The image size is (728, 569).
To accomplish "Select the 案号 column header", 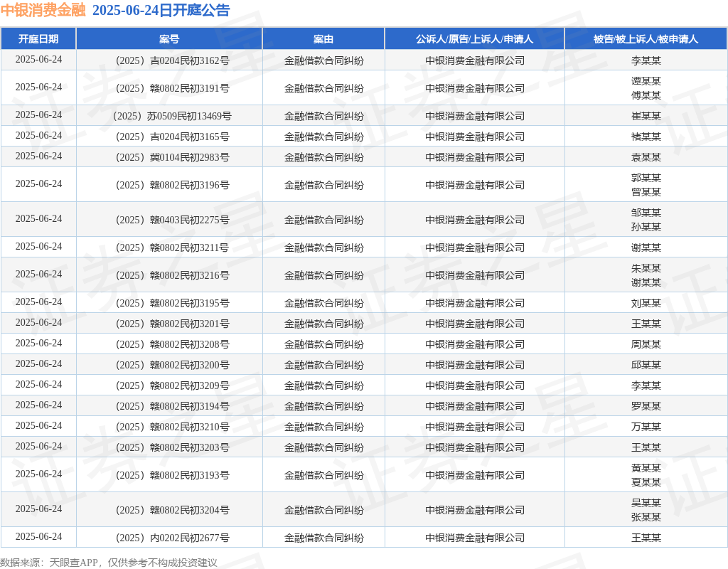I will [169, 39].
